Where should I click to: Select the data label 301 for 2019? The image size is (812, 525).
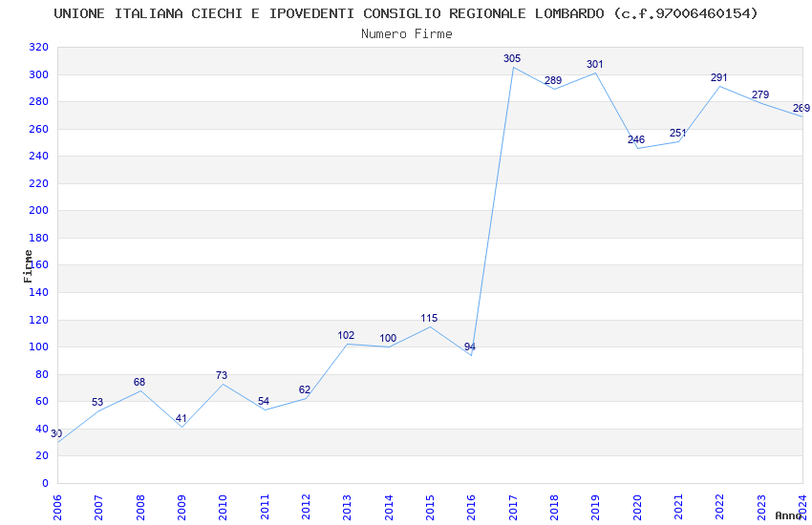[x=594, y=64]
